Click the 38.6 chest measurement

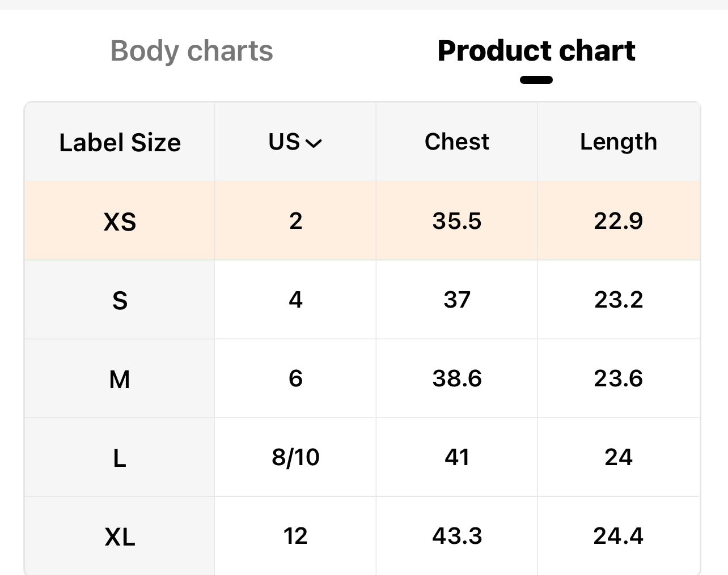[456, 378]
